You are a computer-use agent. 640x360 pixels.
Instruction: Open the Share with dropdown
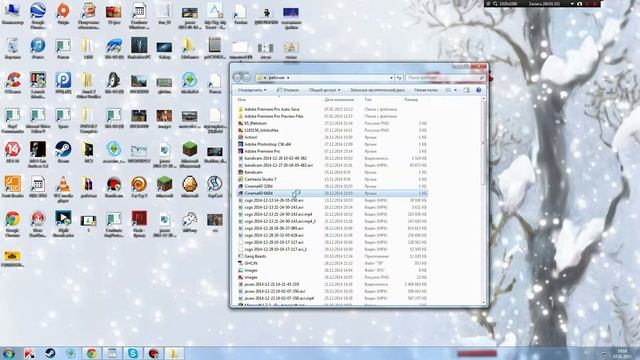[324, 90]
